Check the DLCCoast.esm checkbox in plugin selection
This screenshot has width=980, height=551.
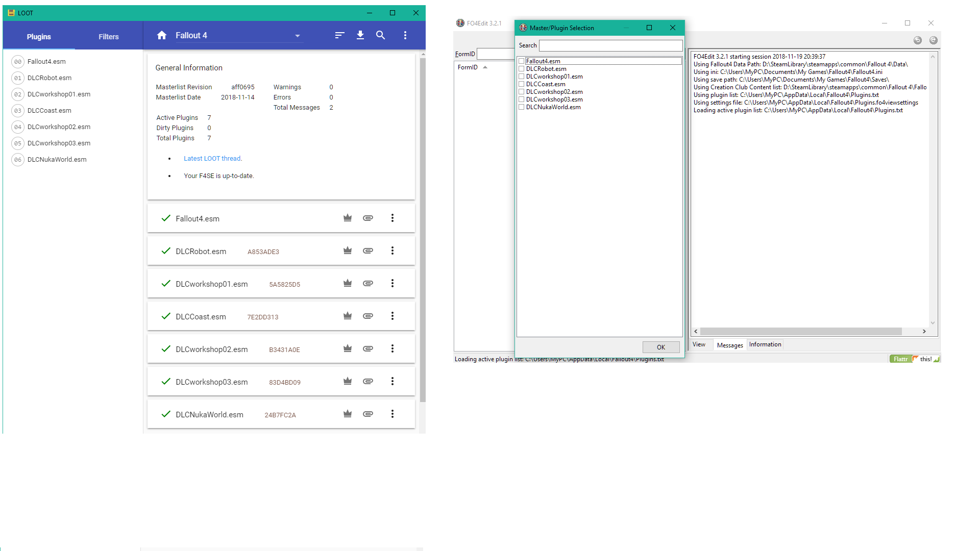522,84
